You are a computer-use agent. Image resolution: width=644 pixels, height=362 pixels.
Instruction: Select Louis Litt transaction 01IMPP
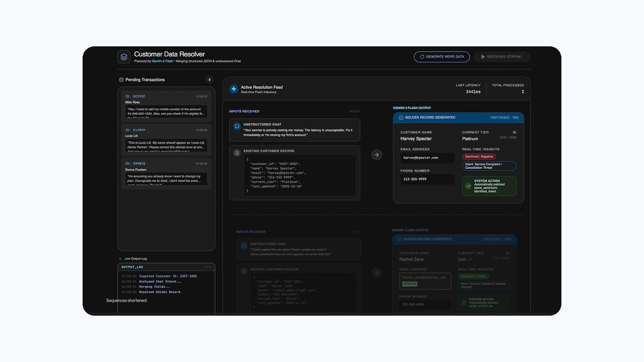coord(166,139)
